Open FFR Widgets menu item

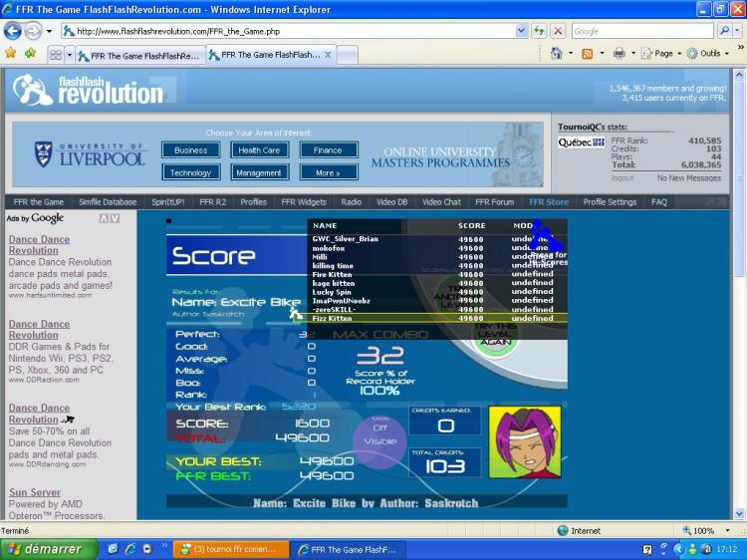click(x=304, y=202)
